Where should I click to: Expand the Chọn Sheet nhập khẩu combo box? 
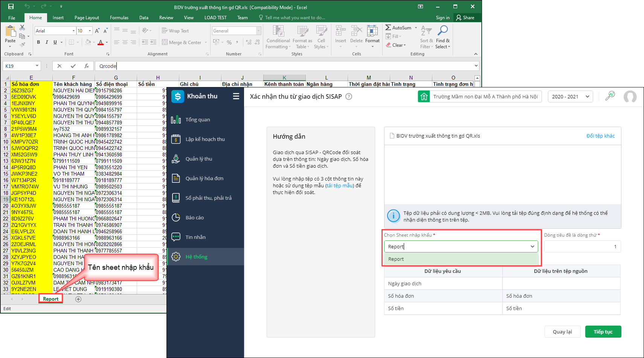click(x=533, y=246)
